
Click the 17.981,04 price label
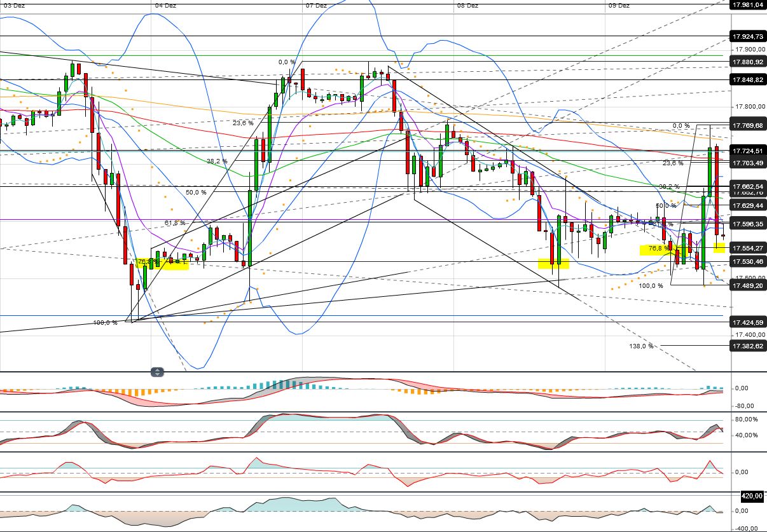point(747,4)
